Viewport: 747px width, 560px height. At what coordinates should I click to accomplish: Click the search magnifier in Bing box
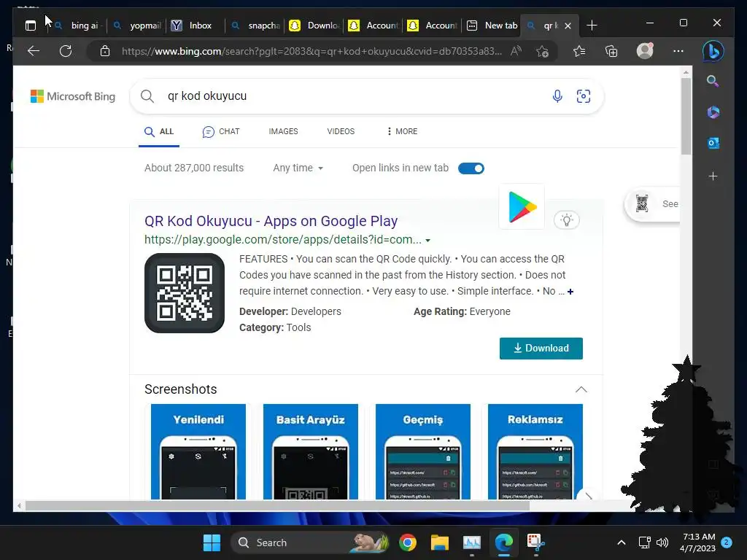(x=147, y=96)
